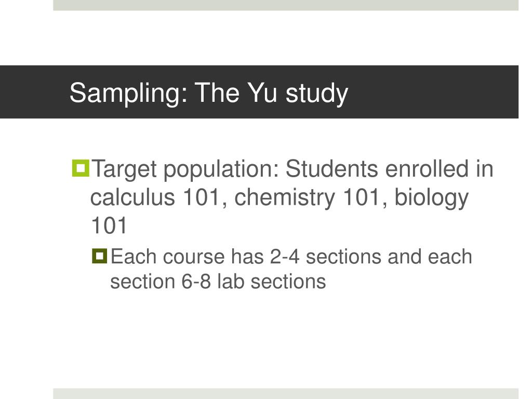Click the words 'Target population:' in first bullet

[185, 169]
